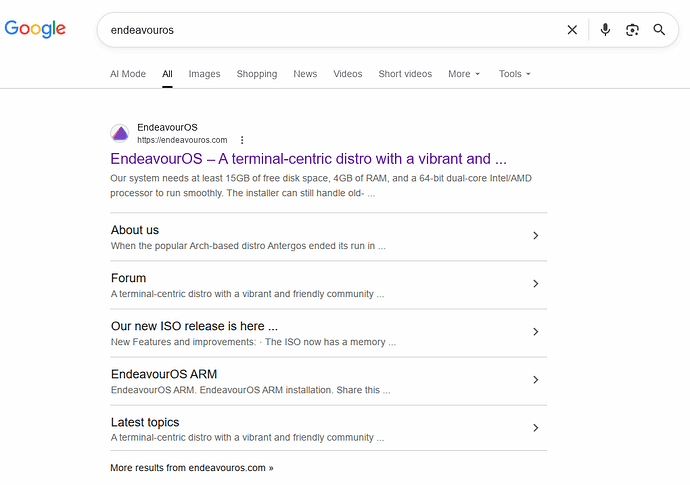Open the Latest topics sitelink

145,422
